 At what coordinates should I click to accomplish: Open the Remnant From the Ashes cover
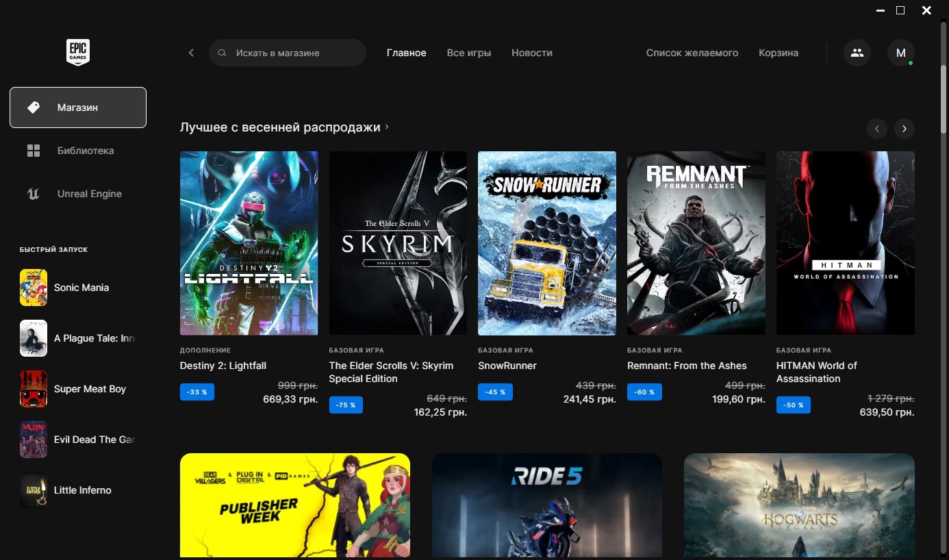tap(696, 243)
